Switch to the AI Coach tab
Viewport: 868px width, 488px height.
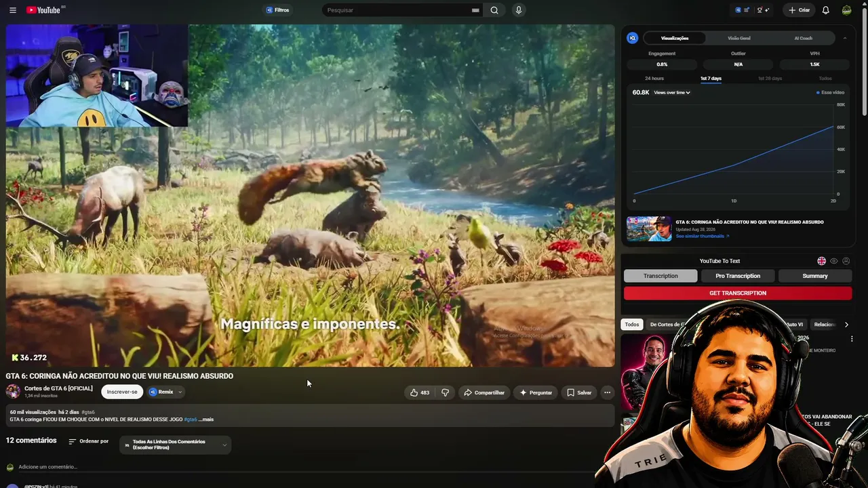coord(803,38)
